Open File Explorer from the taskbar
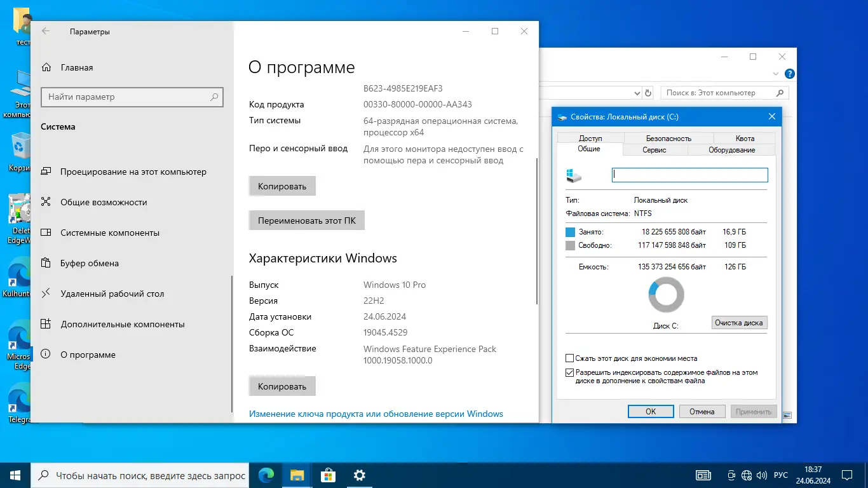The width and height of the screenshot is (868, 488). [x=297, y=475]
